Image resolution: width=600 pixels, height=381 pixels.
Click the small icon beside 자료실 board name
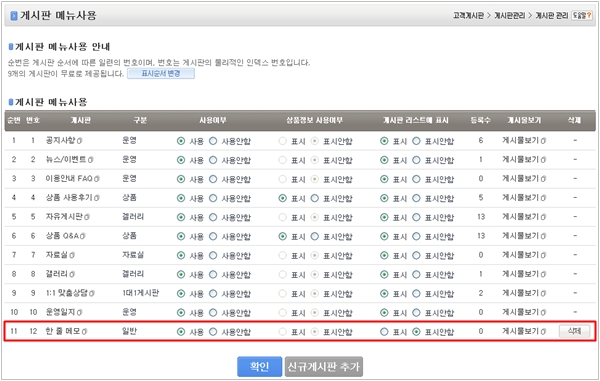point(72,255)
